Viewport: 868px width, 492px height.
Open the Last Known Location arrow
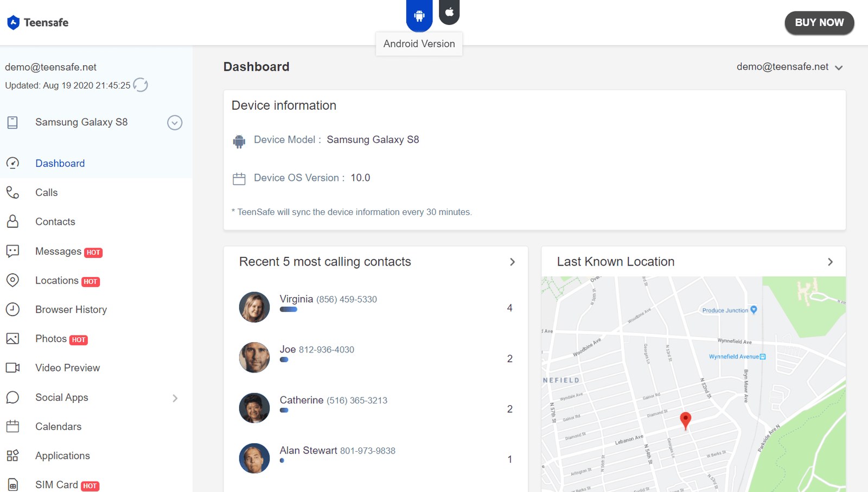830,262
